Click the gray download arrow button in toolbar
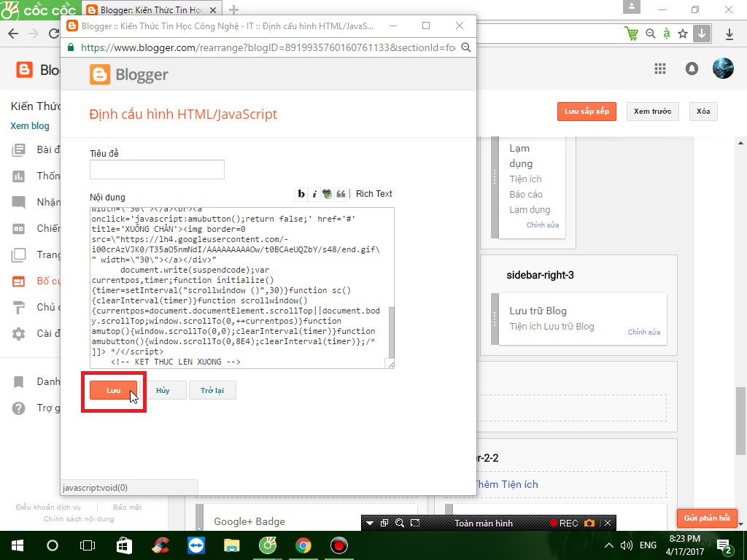The width and height of the screenshot is (747, 560). pyautogui.click(x=702, y=34)
